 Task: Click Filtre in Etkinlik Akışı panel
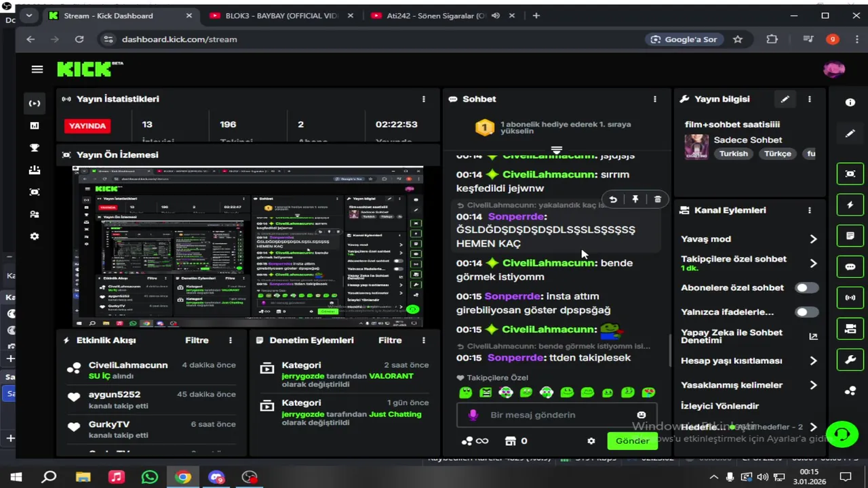[197, 340]
